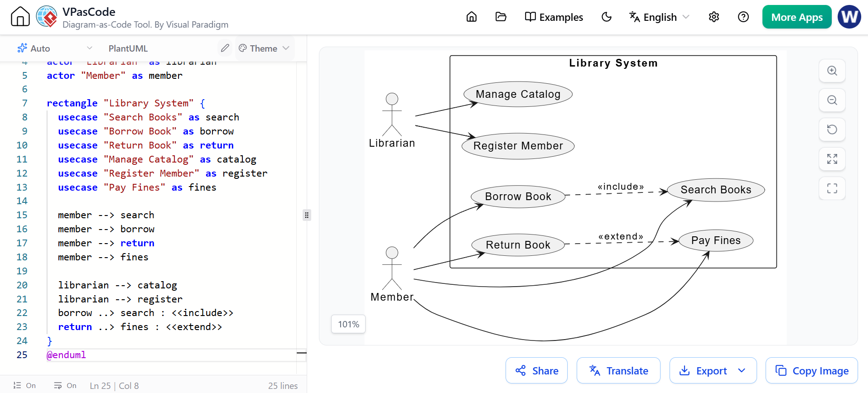Screen dimensions: 868x393
Task: Open the W user avatar
Action: click(849, 17)
